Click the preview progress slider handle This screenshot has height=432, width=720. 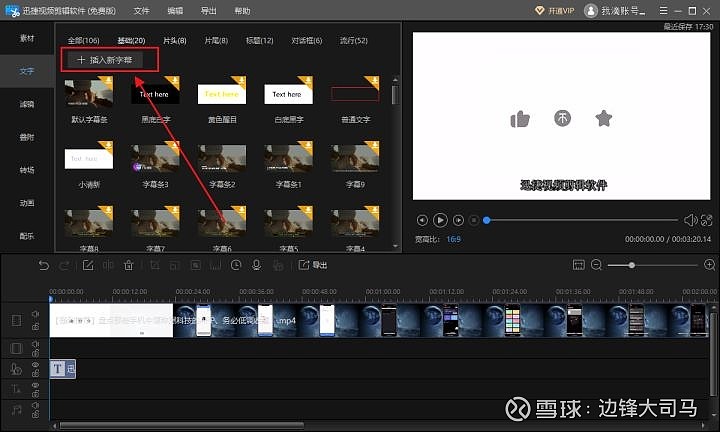click(487, 220)
